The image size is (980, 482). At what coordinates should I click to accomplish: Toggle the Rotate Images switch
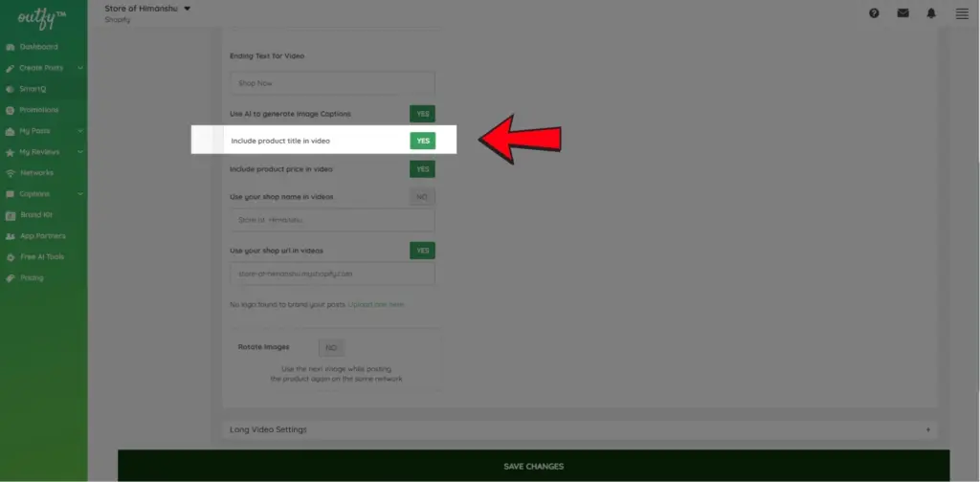click(331, 347)
